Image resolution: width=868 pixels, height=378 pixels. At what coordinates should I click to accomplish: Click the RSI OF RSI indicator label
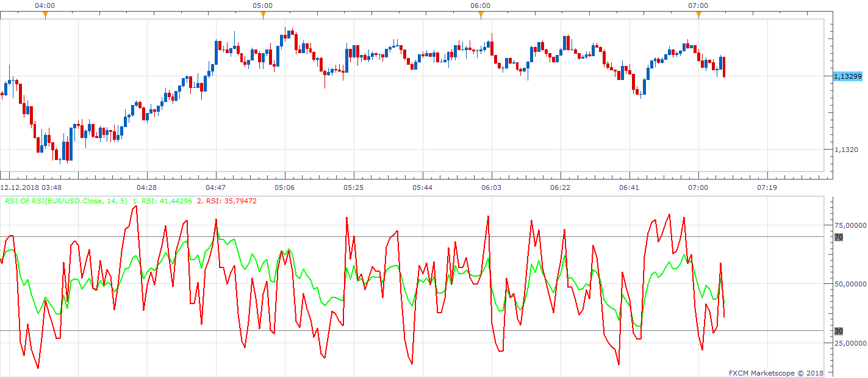point(66,200)
